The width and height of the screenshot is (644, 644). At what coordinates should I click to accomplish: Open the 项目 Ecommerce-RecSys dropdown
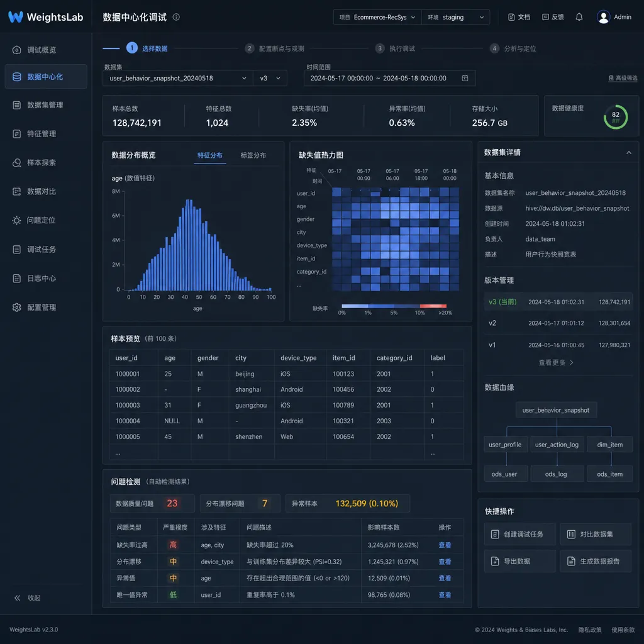coord(377,17)
